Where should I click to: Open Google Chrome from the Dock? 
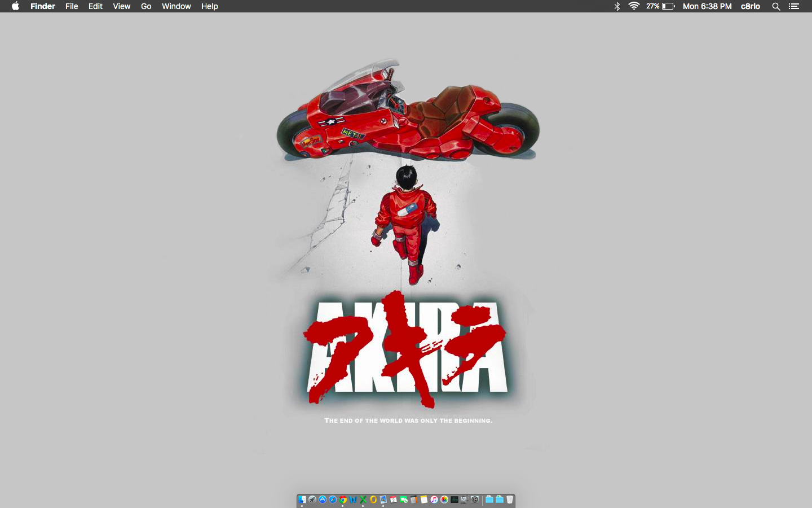343,500
